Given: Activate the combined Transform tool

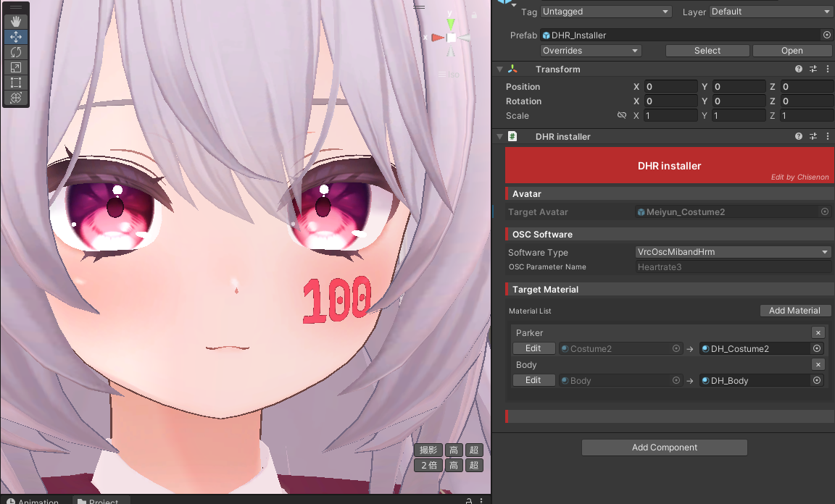Looking at the screenshot, I should point(16,98).
